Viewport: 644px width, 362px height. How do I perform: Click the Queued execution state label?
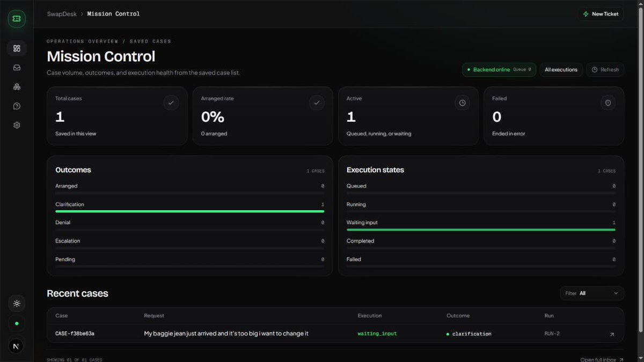click(x=356, y=186)
